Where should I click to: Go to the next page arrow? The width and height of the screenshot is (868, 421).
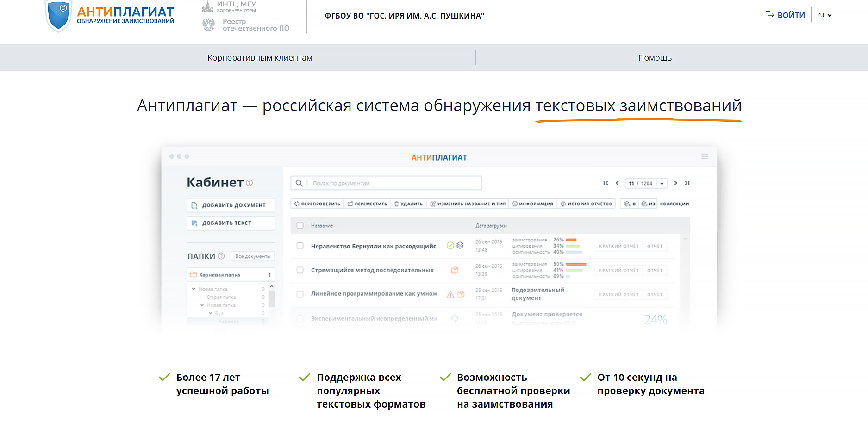[676, 183]
